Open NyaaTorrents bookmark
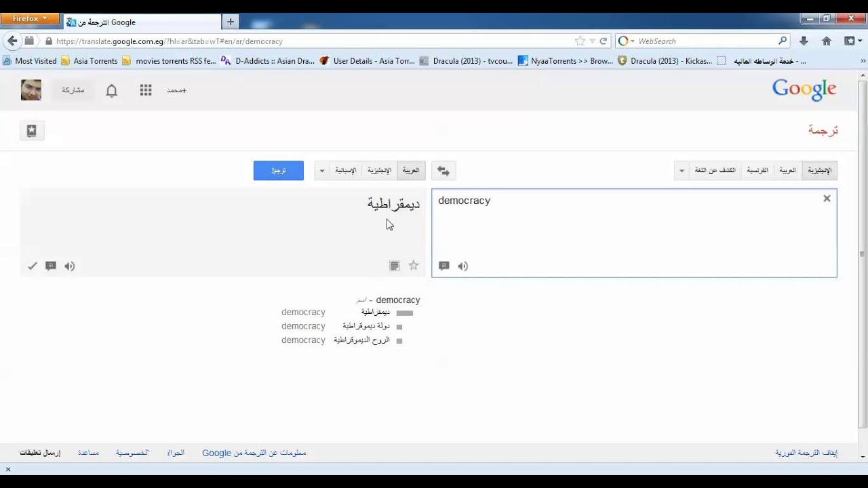The height and width of the screenshot is (488, 868). (x=566, y=61)
